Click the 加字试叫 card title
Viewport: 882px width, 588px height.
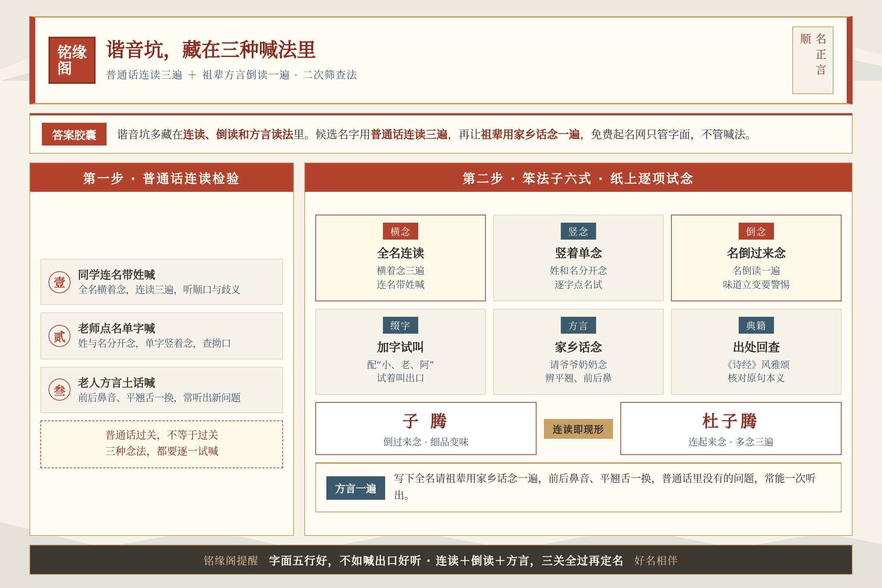[x=400, y=347]
